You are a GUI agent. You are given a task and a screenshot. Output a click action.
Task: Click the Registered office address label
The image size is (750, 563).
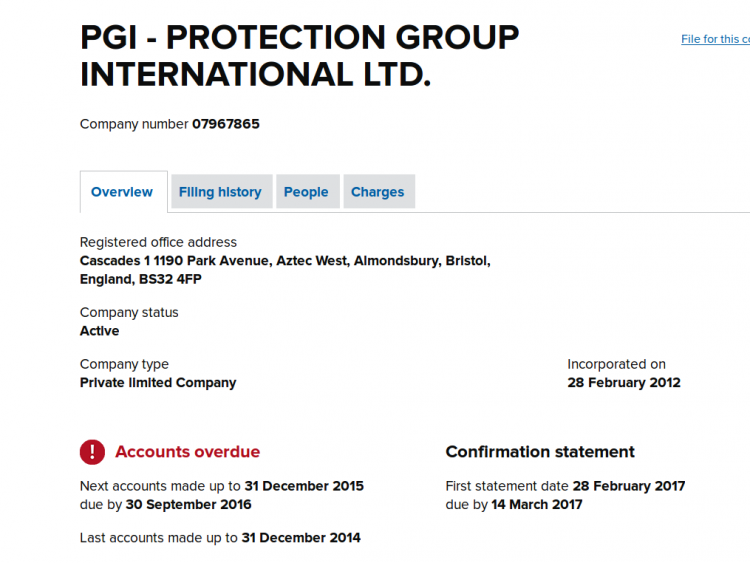(x=158, y=243)
